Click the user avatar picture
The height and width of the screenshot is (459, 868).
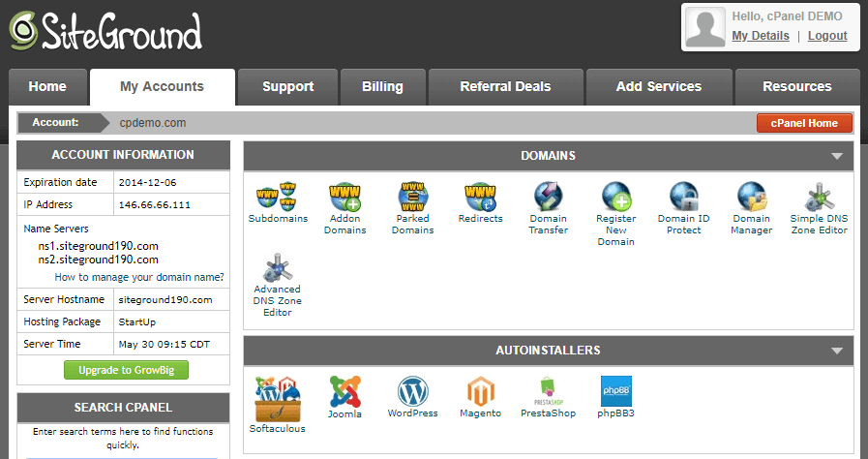pos(704,27)
